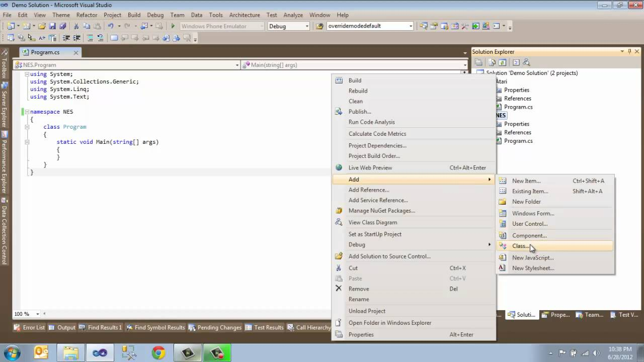
Task: Click the Undo arrow icon
Action: [x=111, y=26]
